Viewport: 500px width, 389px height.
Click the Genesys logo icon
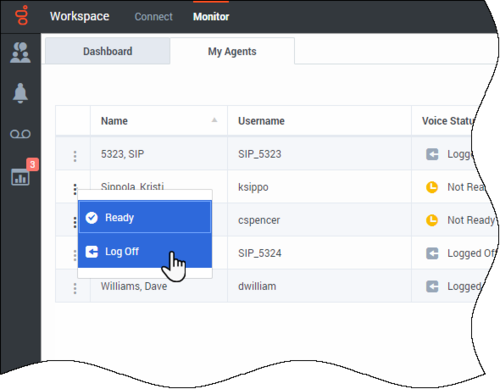point(22,15)
